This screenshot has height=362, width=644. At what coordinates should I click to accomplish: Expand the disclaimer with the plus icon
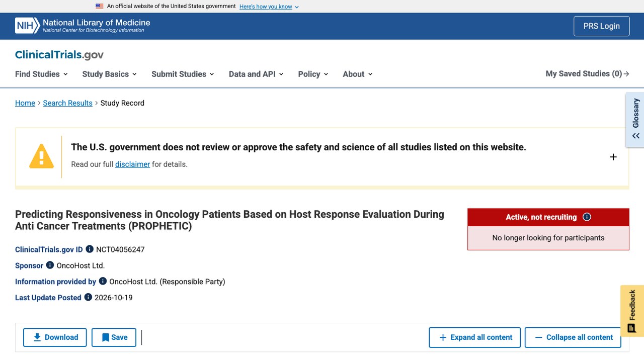click(613, 157)
